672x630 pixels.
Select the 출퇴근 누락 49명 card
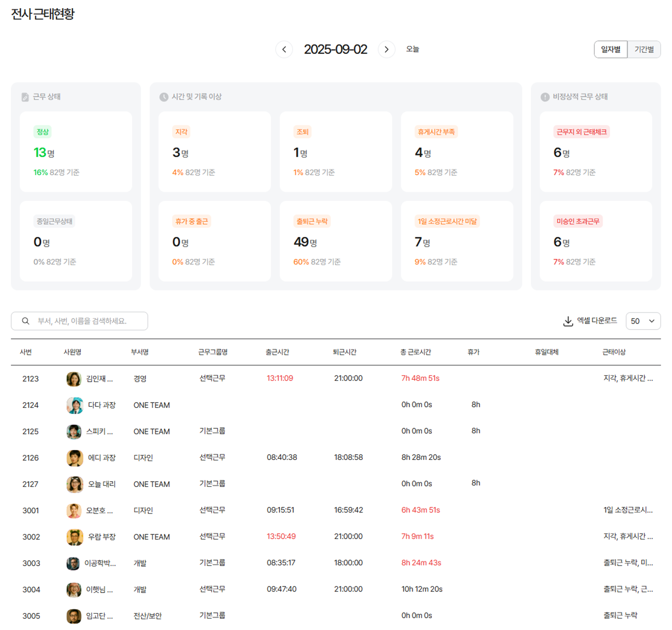[x=335, y=241]
